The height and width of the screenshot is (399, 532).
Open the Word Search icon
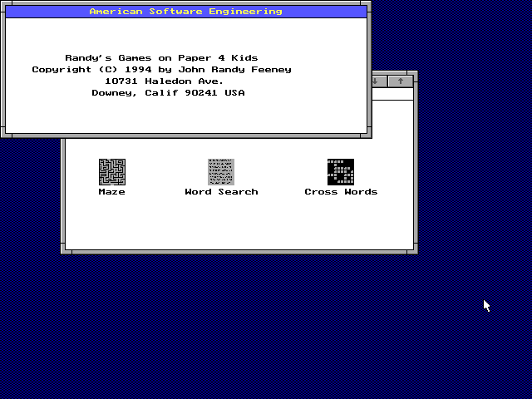coord(221,172)
